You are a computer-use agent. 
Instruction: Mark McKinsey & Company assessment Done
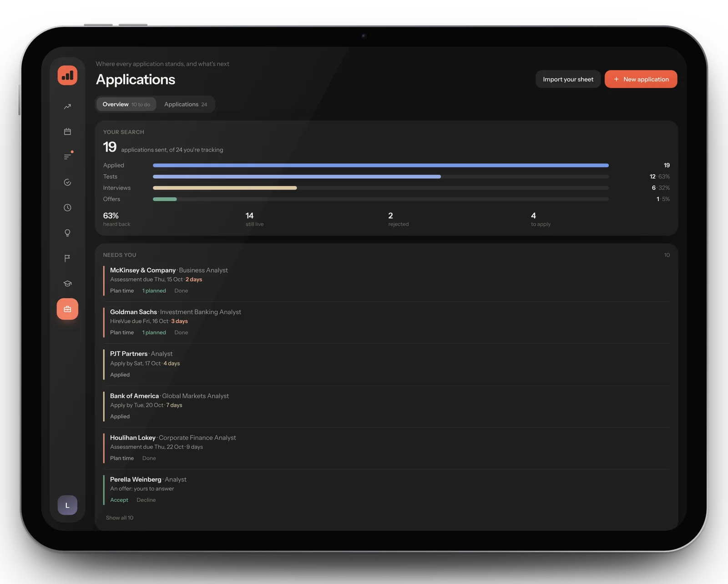[x=181, y=291]
